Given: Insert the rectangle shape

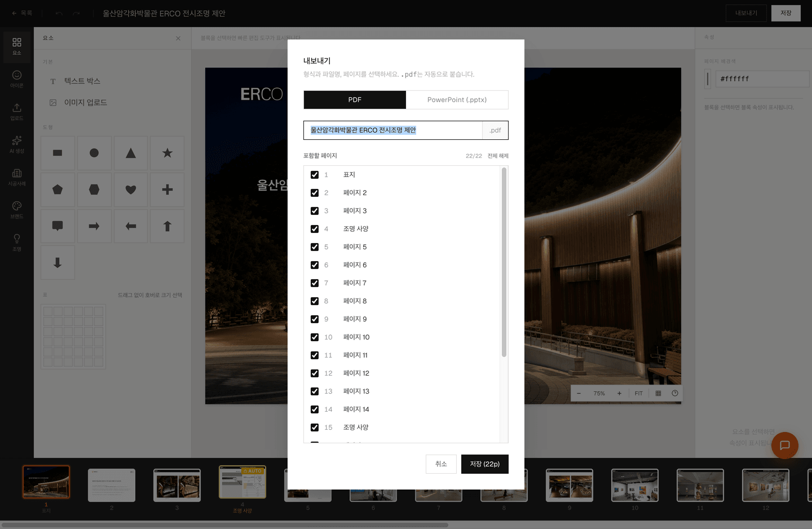Looking at the screenshot, I should pos(58,153).
